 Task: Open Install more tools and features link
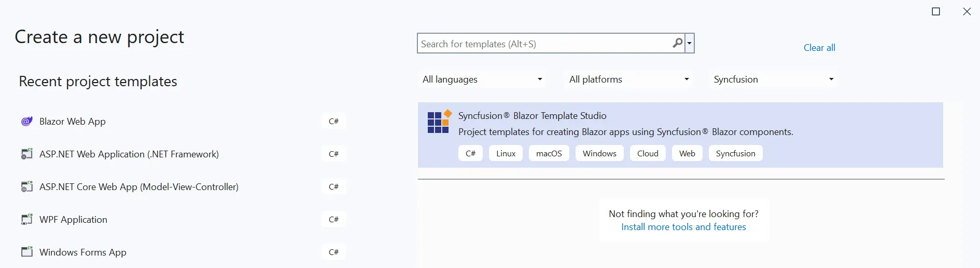click(x=683, y=227)
